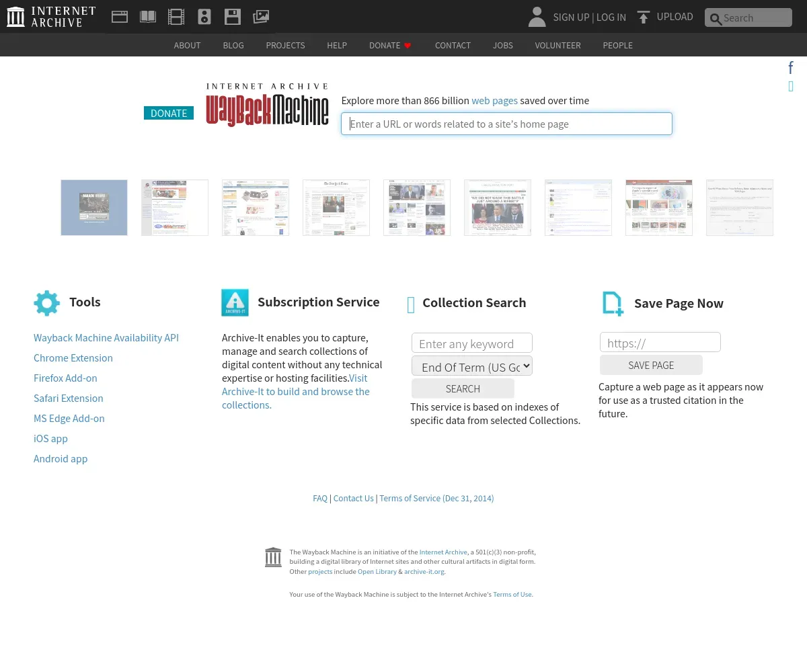Open the Images icon in top bar
807x672 pixels.
(x=261, y=17)
